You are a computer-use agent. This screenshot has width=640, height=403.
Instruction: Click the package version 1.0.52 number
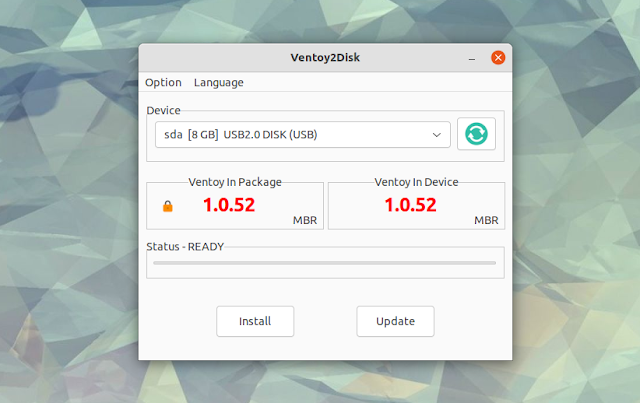(229, 205)
